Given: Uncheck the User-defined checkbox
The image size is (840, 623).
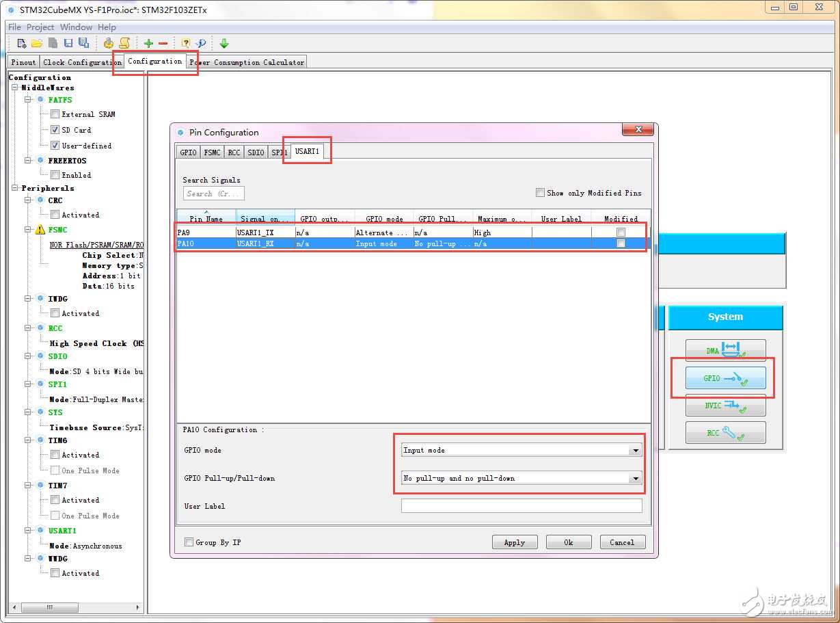Looking at the screenshot, I should pos(55,145).
